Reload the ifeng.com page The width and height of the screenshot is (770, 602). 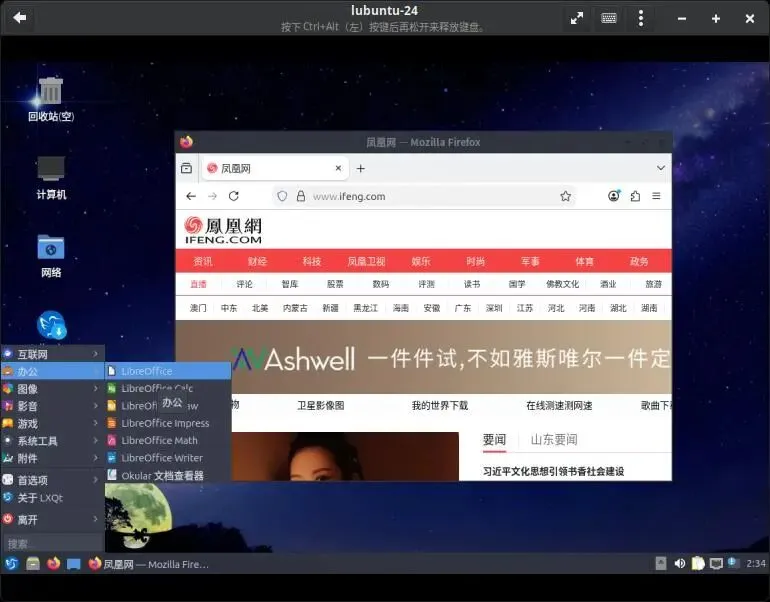234,196
